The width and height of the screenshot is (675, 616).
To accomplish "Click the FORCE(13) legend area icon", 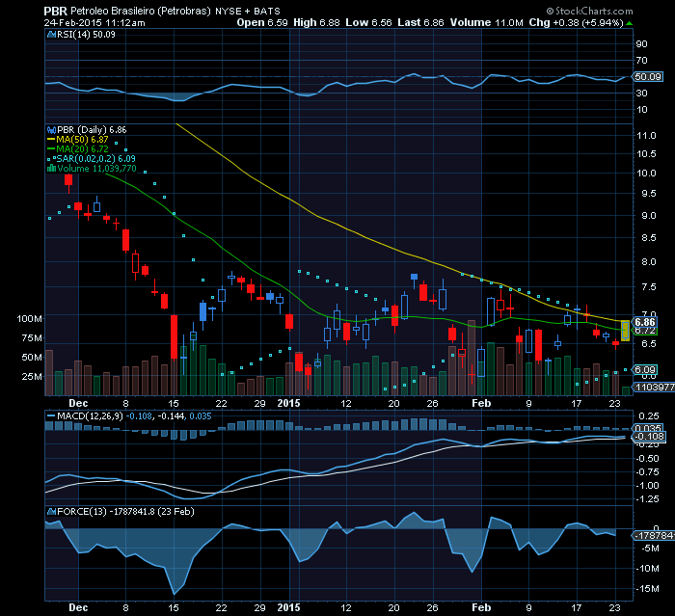I will pos(52,512).
